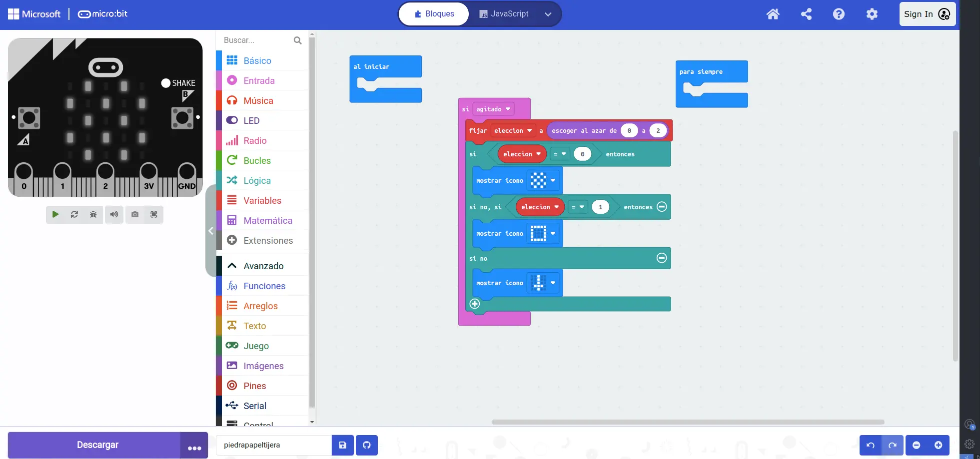Click the Sign In button
This screenshot has width=980, height=459.
[x=927, y=14]
